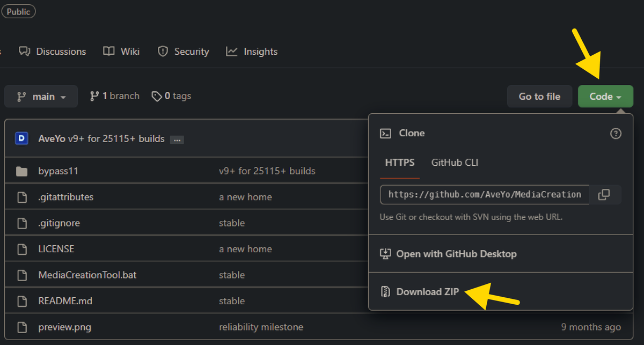Expand the commit message ellipsis

177,140
